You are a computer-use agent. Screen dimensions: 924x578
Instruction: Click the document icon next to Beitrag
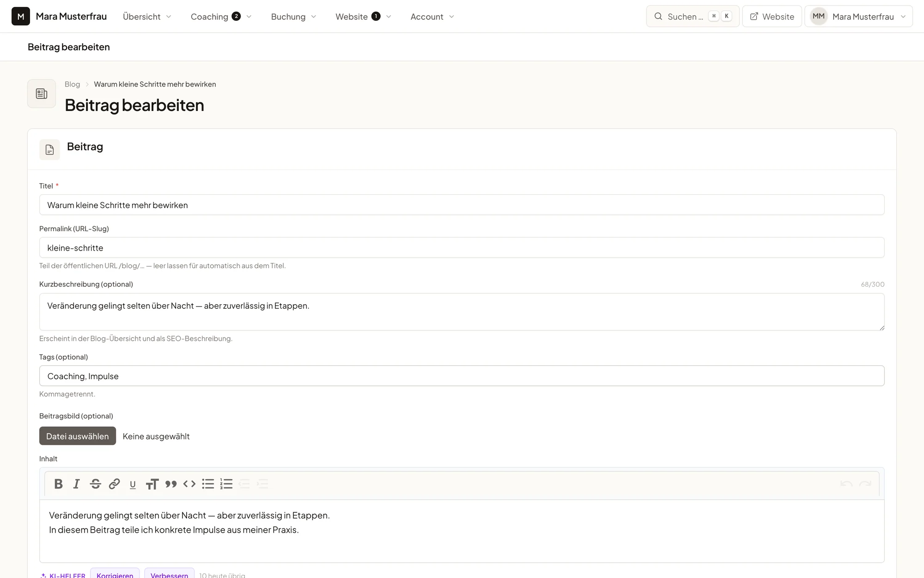tap(49, 149)
